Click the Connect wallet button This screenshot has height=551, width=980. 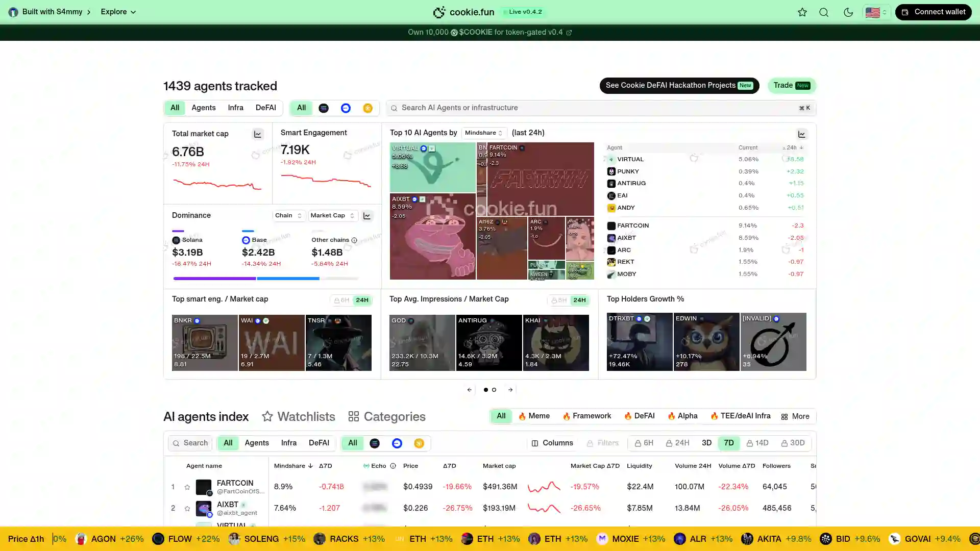click(x=933, y=12)
